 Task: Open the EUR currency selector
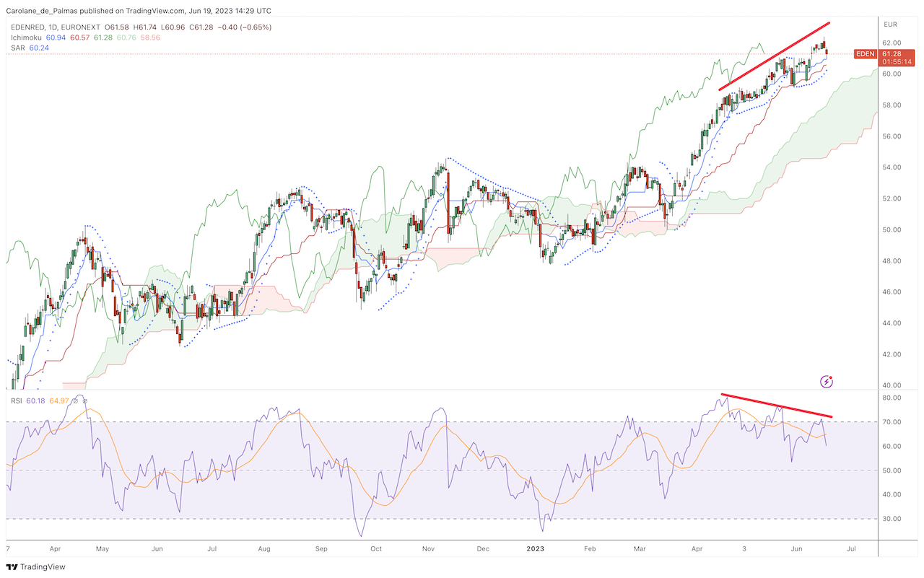[892, 24]
